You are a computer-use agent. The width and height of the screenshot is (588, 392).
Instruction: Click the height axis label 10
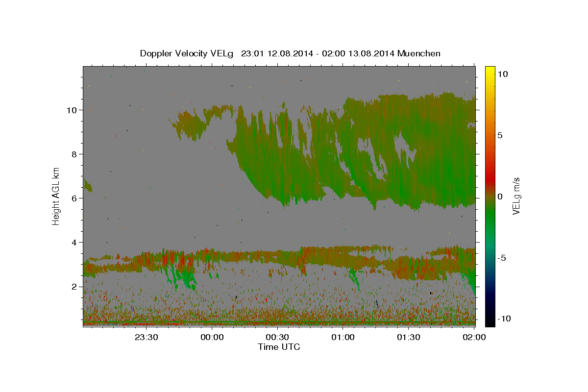(72, 110)
